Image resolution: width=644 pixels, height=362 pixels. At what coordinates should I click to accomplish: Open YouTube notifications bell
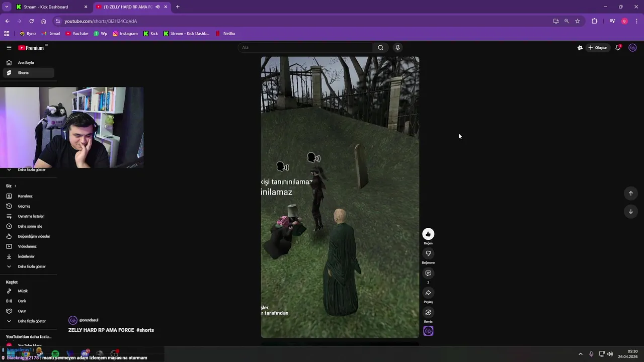click(x=618, y=48)
